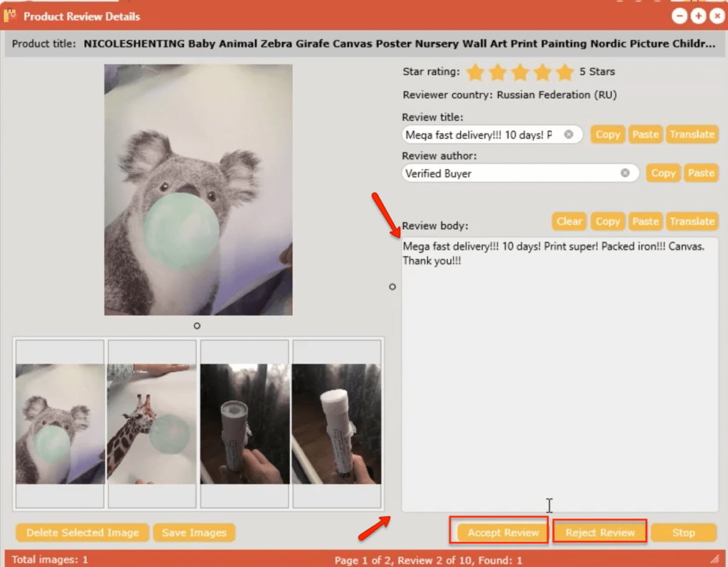Select the koala thumbnail image
The height and width of the screenshot is (567, 728).
60,424
